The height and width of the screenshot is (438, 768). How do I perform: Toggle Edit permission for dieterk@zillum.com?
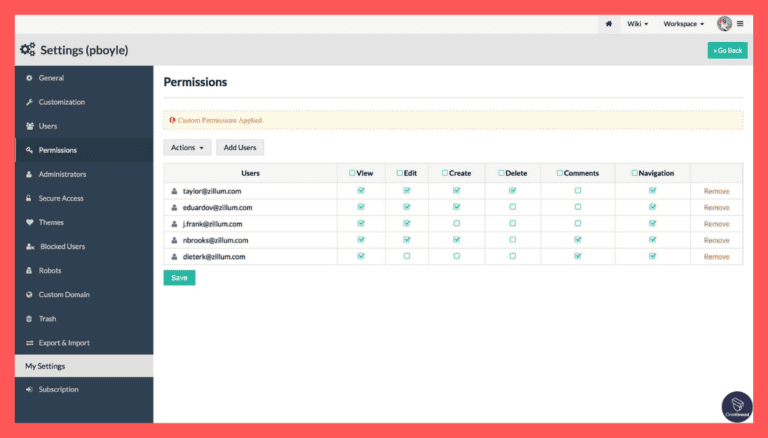pos(407,256)
